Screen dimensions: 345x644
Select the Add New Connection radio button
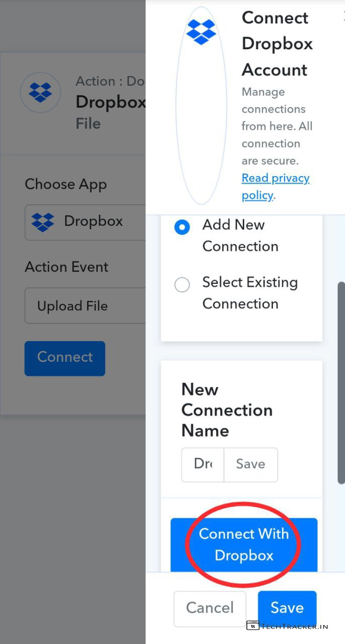(x=182, y=227)
